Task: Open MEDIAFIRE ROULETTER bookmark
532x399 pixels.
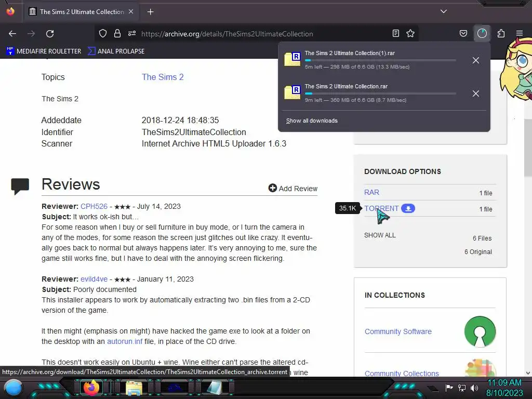Action: [44, 51]
